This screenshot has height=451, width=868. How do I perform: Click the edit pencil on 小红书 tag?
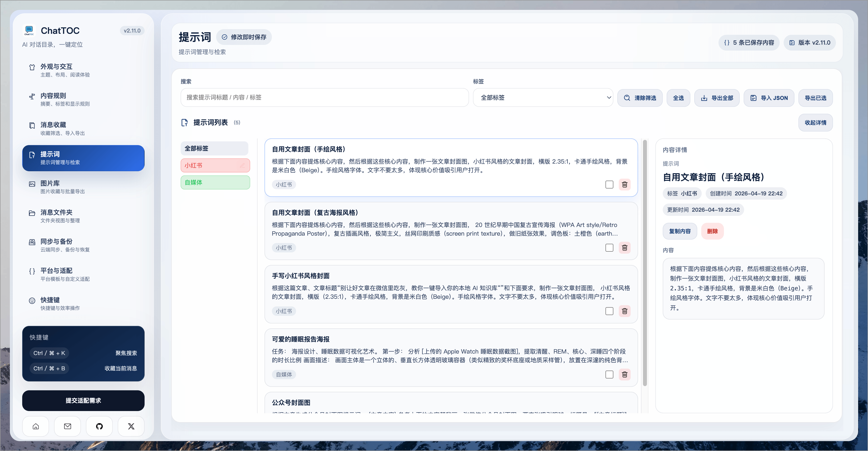(242, 165)
